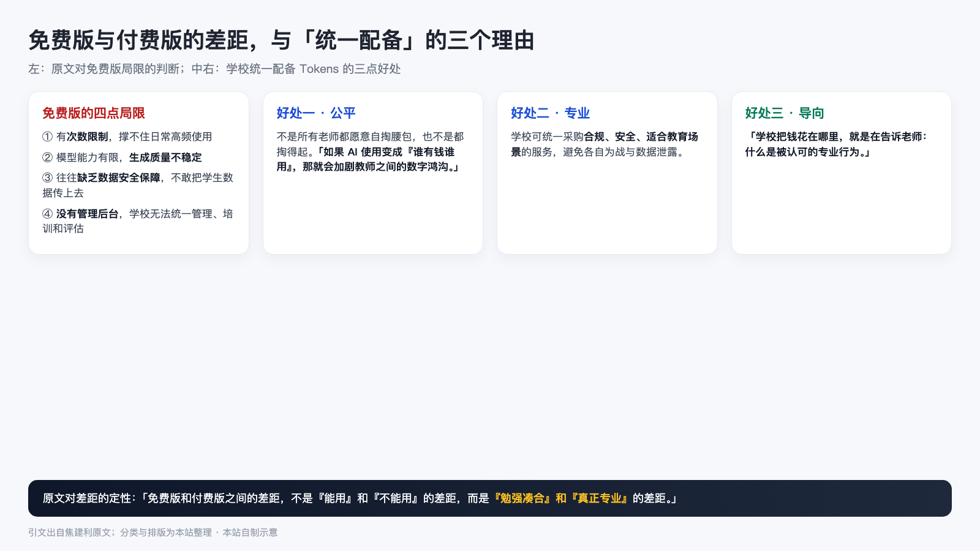980x551 pixels.
Task: Click the heading 好处一 · 公平
Action: 316,113
